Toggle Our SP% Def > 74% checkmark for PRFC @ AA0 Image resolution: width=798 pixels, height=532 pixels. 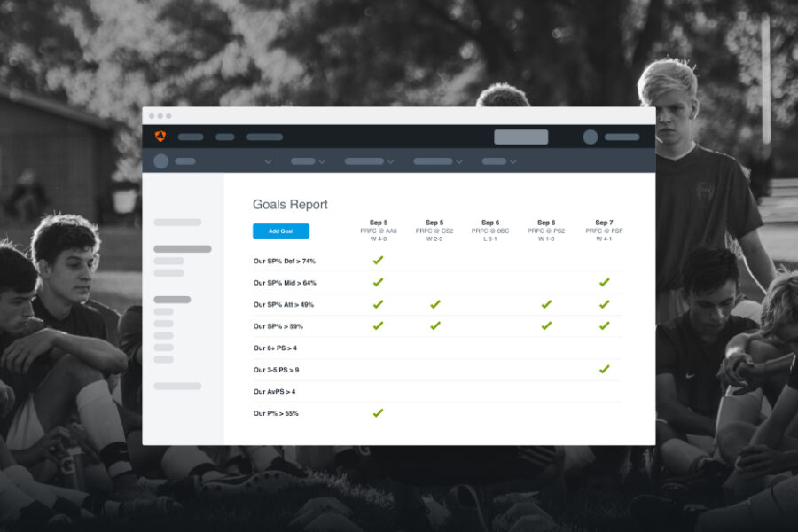[378, 261]
